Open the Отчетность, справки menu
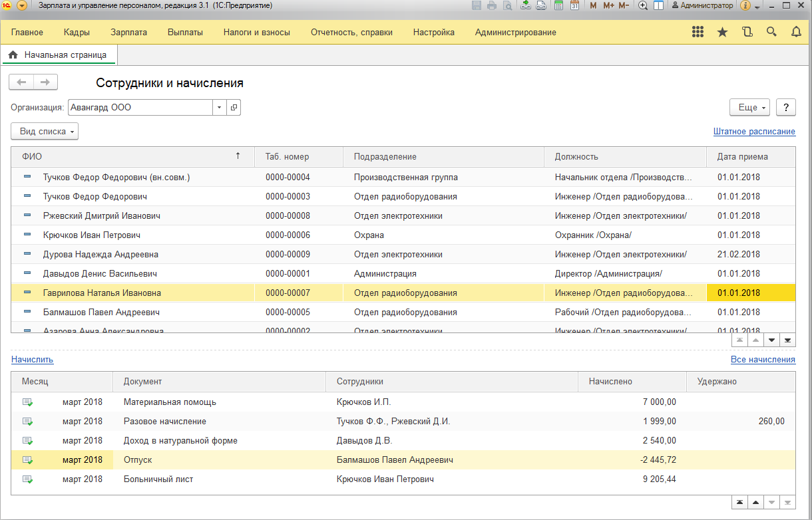Viewport: 812px width, 520px height. point(351,32)
